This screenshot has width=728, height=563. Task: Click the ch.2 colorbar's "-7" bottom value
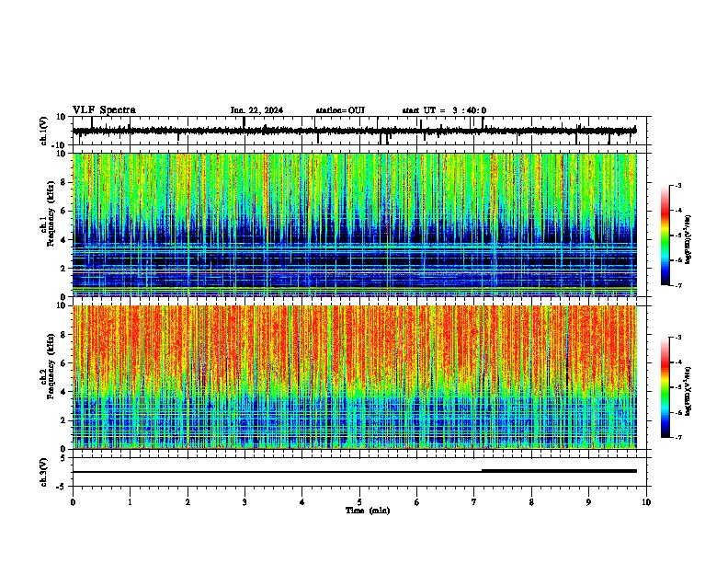click(677, 437)
